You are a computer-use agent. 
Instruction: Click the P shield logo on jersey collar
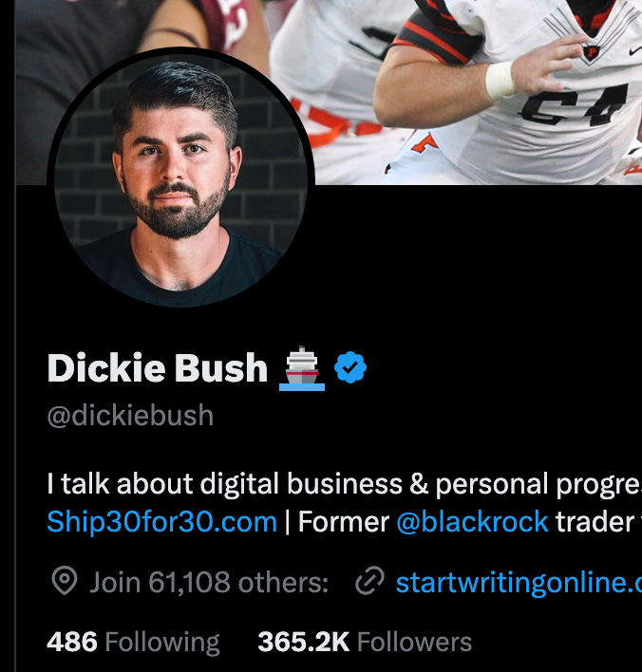tap(592, 53)
